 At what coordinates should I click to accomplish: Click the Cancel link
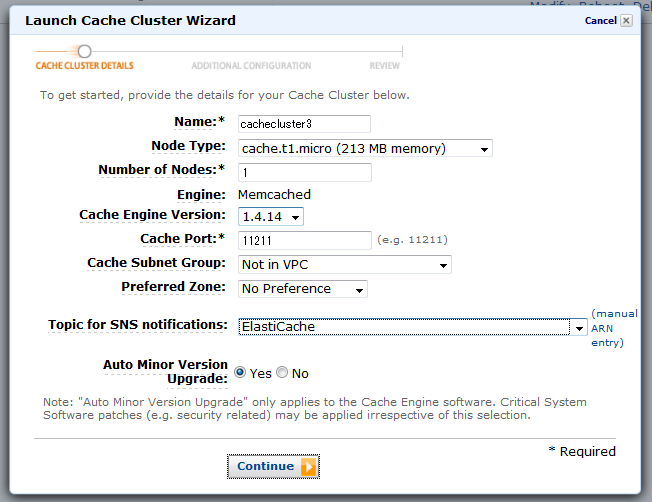(600, 21)
